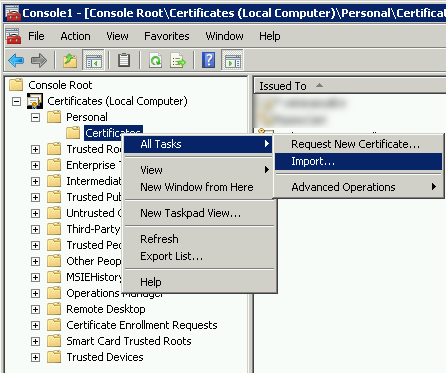Expand the Trusted Root node
Image resolution: width=446 pixels, height=373 pixels.
(x=35, y=149)
